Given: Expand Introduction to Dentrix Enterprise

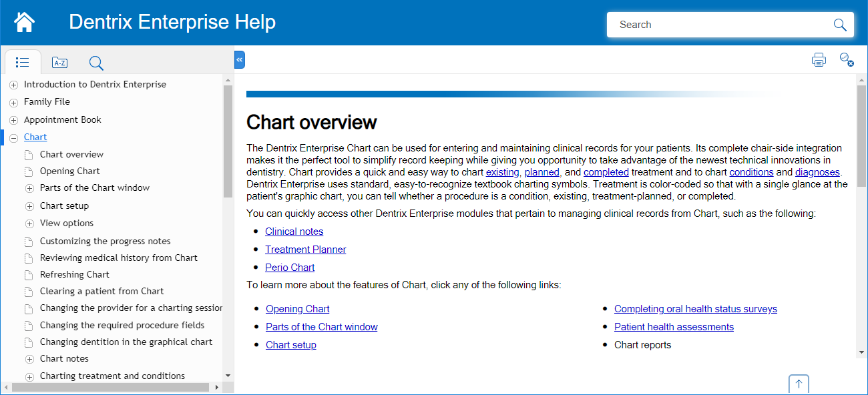Looking at the screenshot, I should [13, 85].
